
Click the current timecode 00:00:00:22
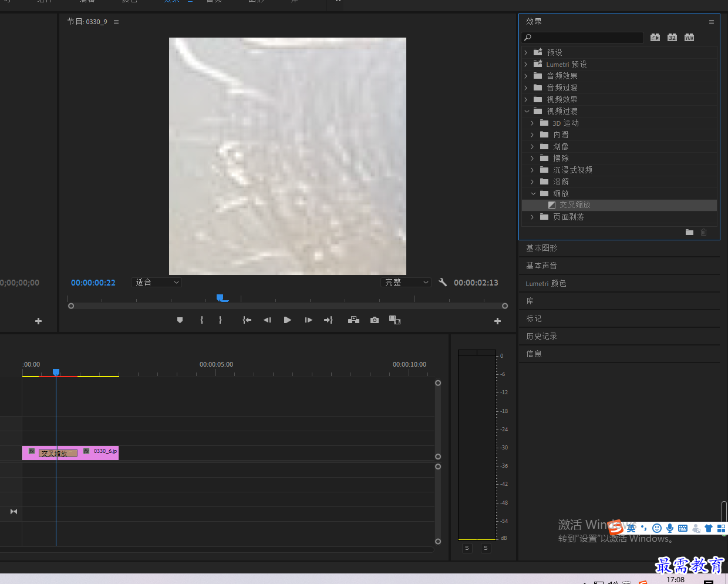click(x=93, y=283)
